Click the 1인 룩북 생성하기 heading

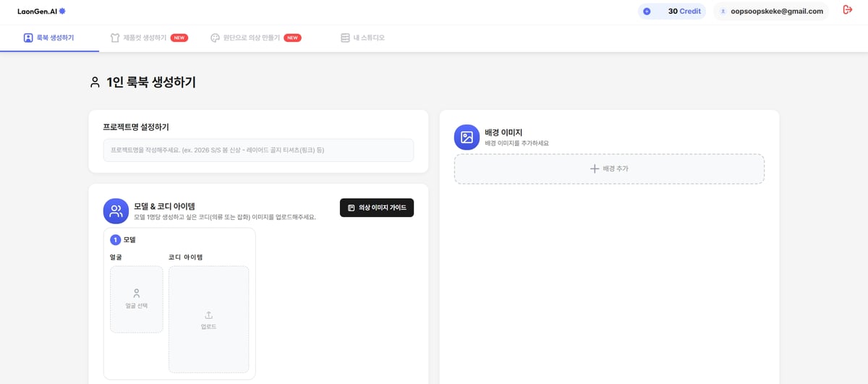tap(150, 82)
